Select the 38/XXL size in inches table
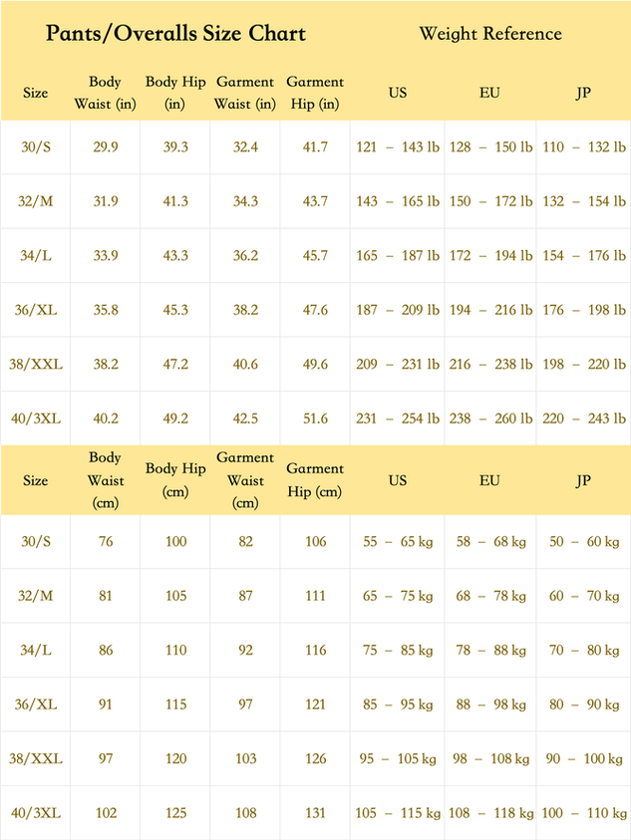The image size is (631, 840). (36, 365)
